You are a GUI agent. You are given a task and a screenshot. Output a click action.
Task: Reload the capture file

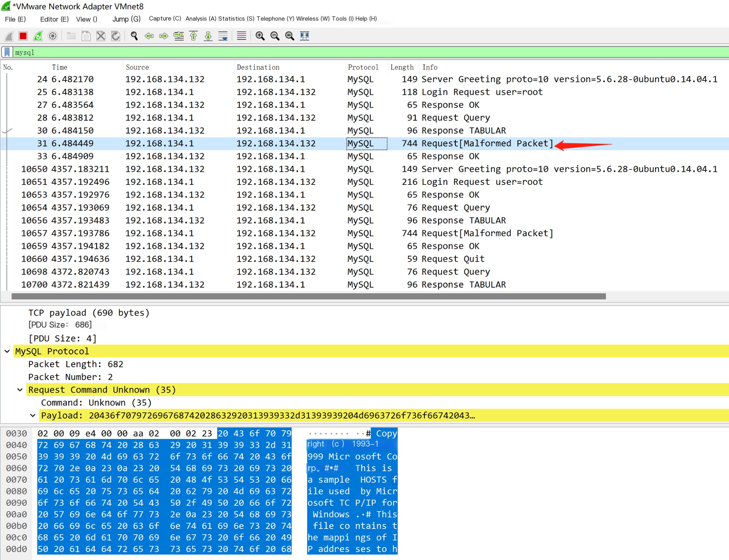[115, 36]
